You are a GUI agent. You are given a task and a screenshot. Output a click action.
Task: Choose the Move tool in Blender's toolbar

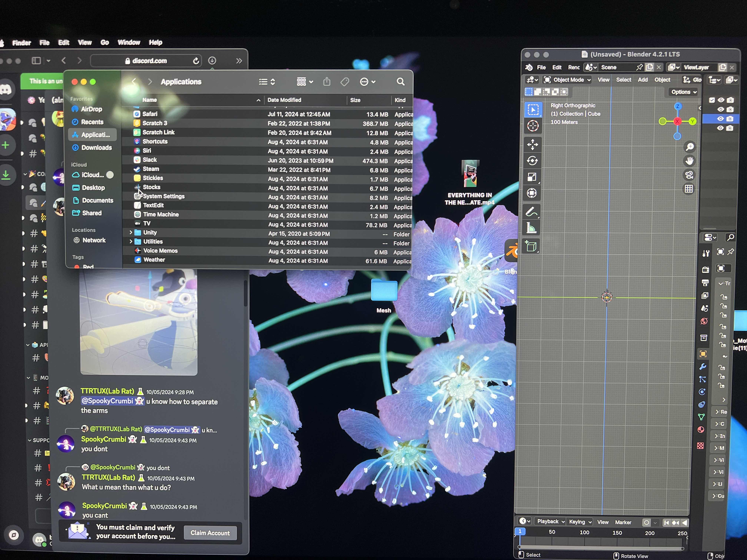point(533,144)
